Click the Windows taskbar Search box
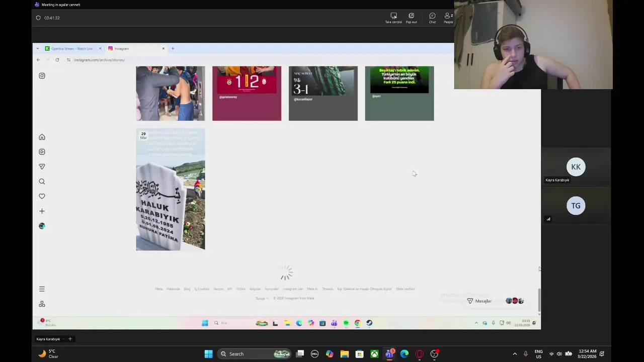Image resolution: width=644 pixels, height=362 pixels. coord(255,354)
